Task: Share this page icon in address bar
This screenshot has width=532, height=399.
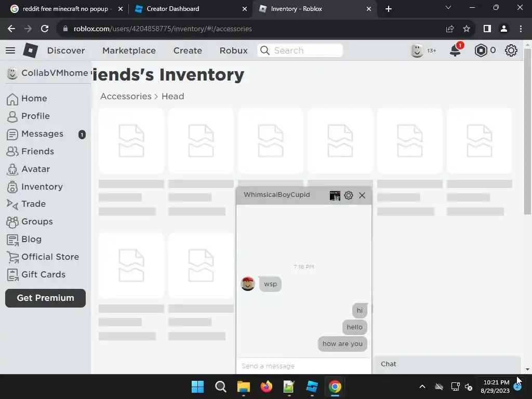Action: [x=450, y=29]
